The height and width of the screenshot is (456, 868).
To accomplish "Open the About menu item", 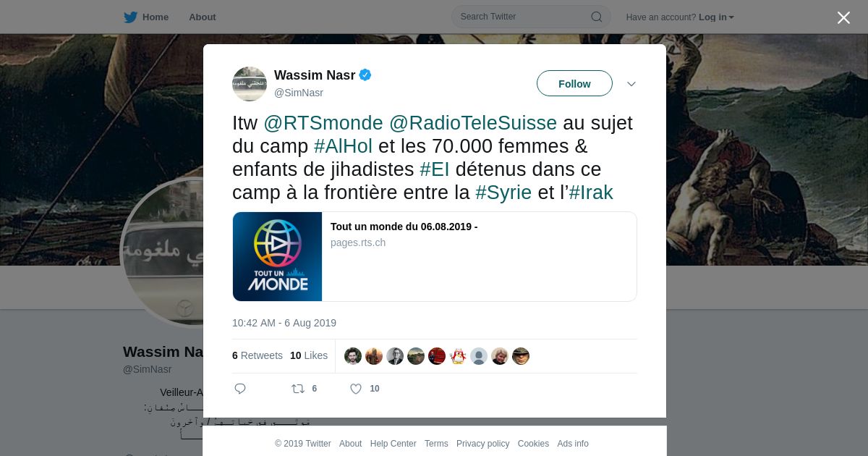I will 203,17.
